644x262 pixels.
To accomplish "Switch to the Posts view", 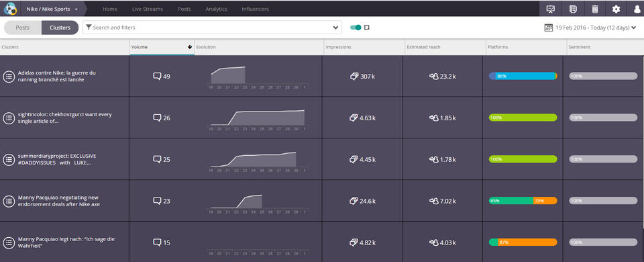I will click(23, 28).
